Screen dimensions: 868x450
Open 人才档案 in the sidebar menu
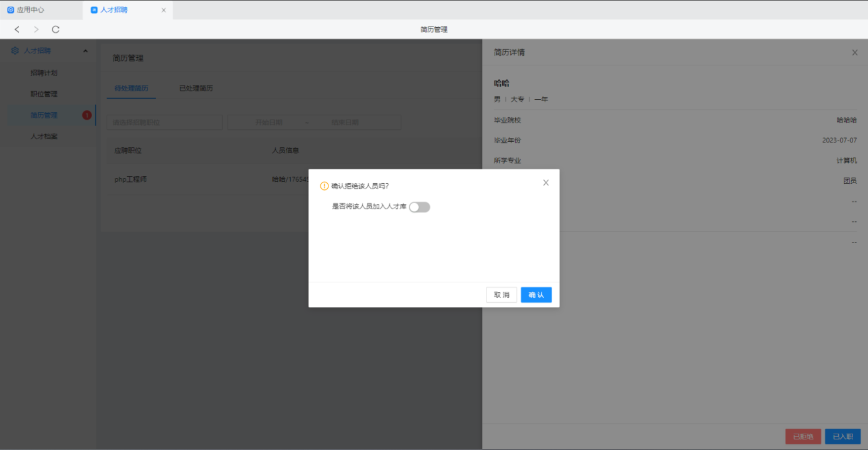click(44, 136)
